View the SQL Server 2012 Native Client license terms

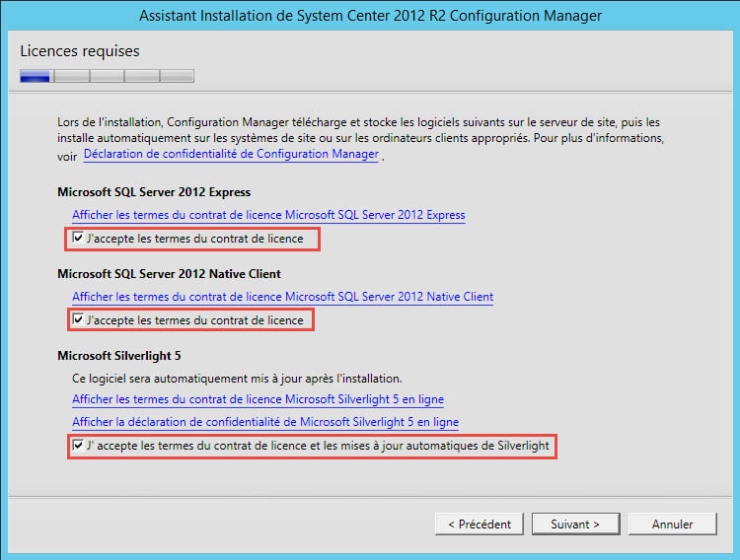tap(282, 297)
